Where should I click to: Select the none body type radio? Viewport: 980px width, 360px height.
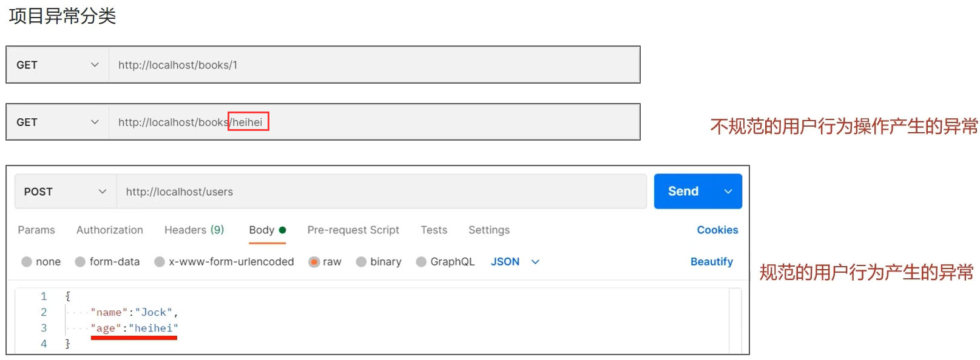(x=27, y=262)
